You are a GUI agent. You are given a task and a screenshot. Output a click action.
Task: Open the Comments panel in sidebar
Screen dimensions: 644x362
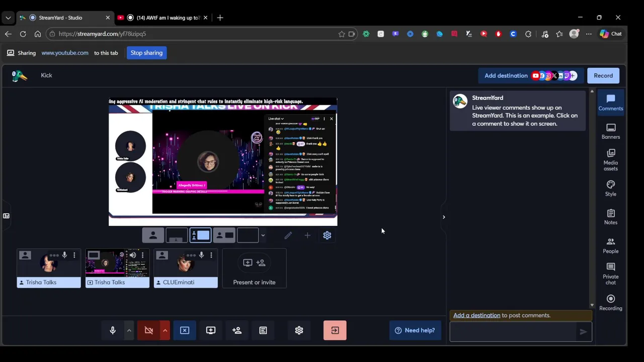[x=610, y=103]
